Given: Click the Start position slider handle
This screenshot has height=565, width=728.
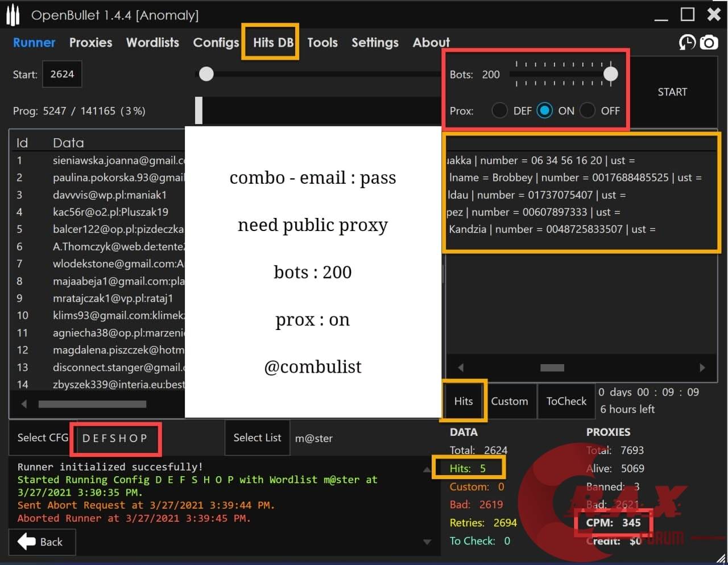Looking at the screenshot, I should 206,74.
